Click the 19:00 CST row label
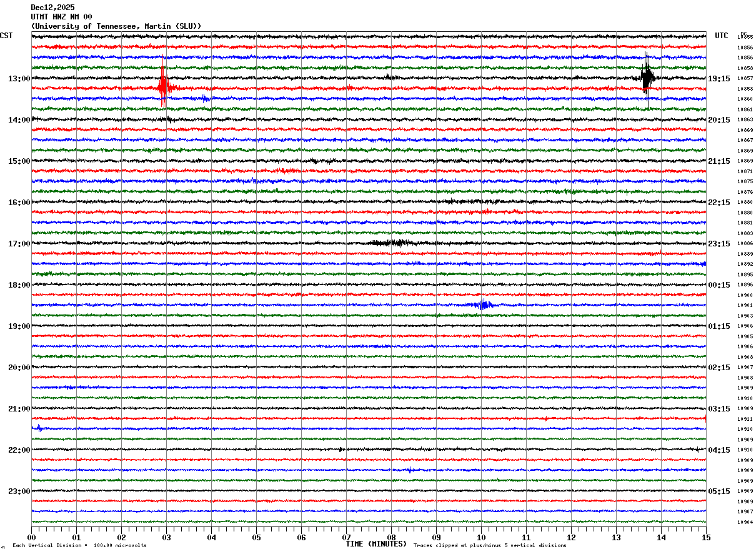Image resolution: width=756 pixels, height=554 pixels. pyautogui.click(x=19, y=326)
